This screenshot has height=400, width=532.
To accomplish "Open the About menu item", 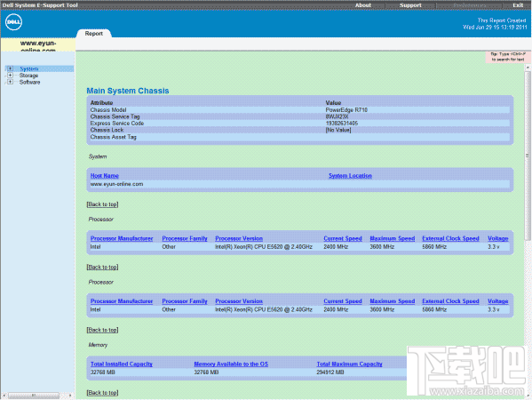I will tap(363, 5).
